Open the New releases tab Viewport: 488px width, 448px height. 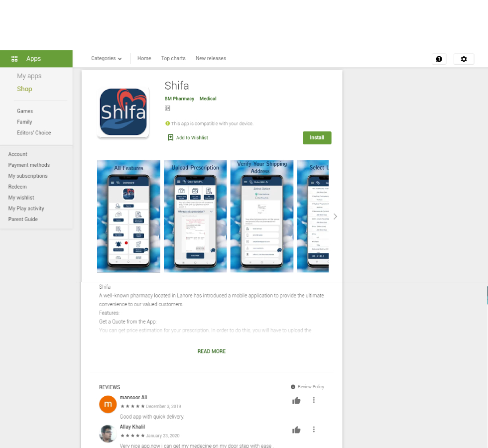click(211, 58)
